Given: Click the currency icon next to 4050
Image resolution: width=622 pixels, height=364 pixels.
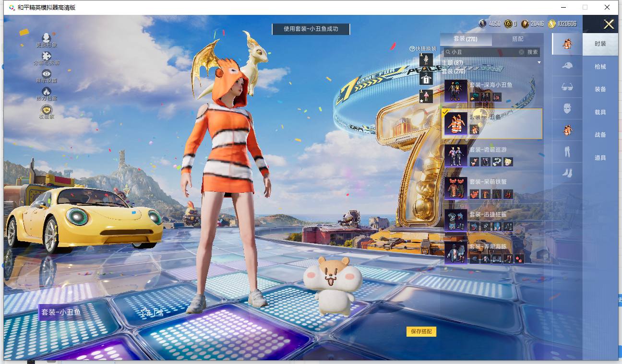Looking at the screenshot, I should pyautogui.click(x=482, y=23).
